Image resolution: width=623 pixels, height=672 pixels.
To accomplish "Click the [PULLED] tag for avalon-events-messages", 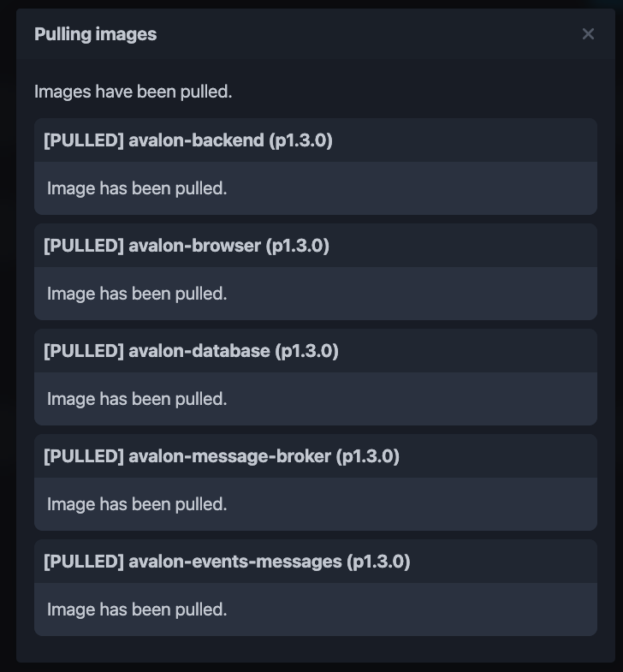I will point(84,562).
